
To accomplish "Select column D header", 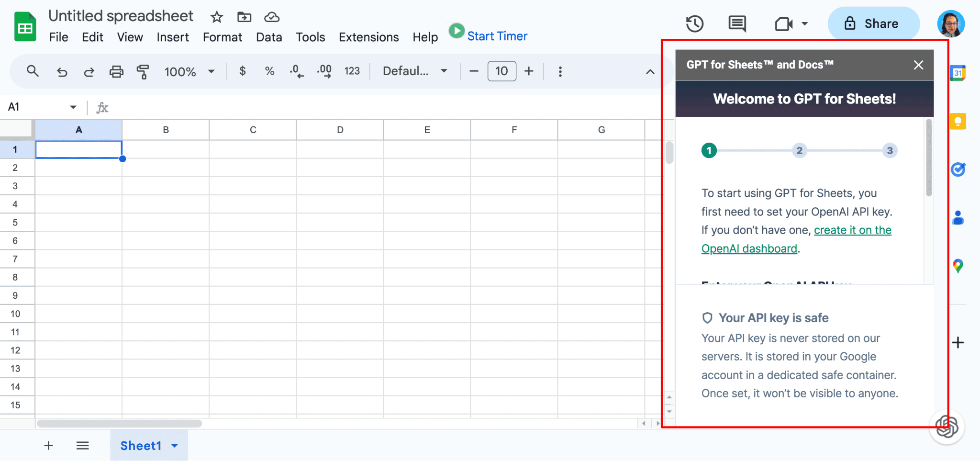I will (x=340, y=130).
